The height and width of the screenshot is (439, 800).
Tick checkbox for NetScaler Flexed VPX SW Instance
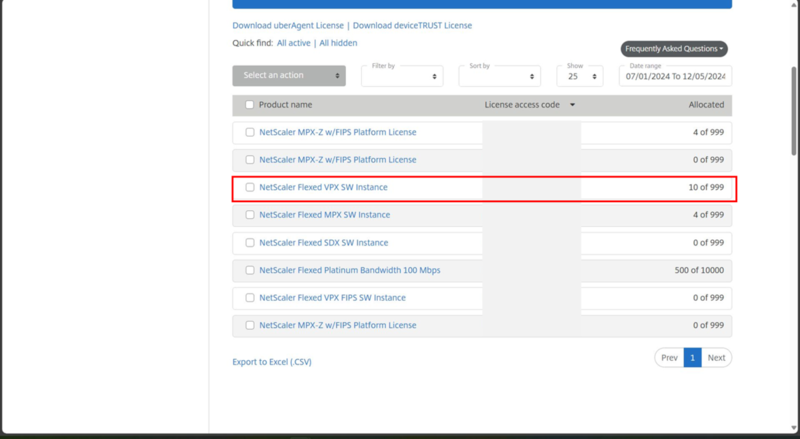pyautogui.click(x=249, y=187)
